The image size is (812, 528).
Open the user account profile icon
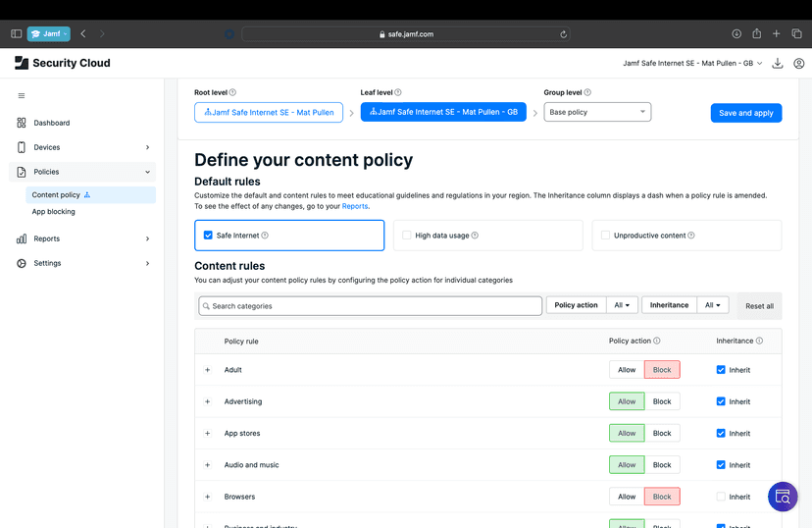tap(799, 63)
